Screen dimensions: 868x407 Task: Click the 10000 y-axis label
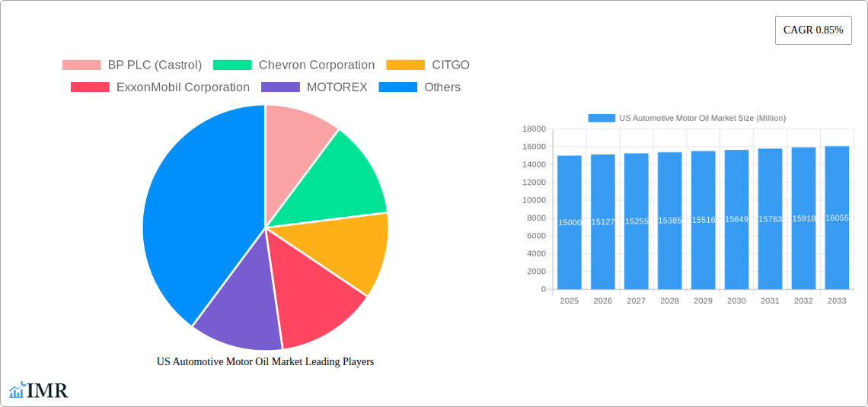(x=535, y=200)
